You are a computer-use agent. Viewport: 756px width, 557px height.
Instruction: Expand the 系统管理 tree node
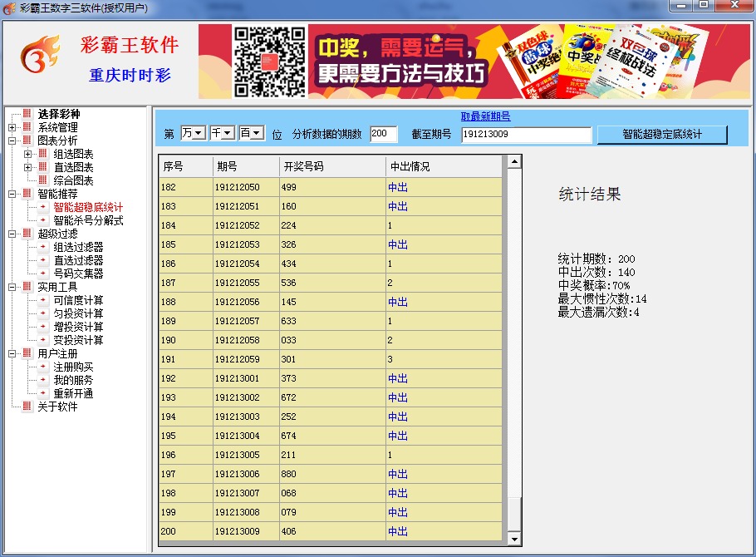click(x=12, y=127)
